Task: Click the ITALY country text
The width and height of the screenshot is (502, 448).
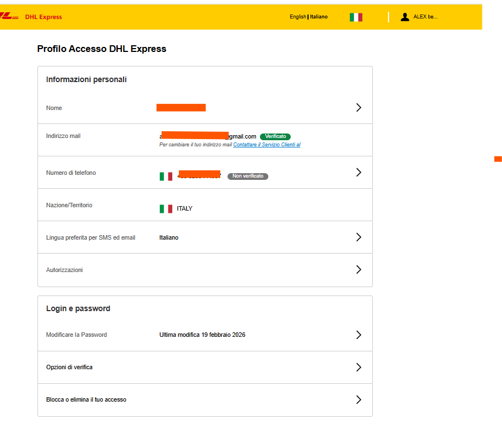Action: [184, 209]
